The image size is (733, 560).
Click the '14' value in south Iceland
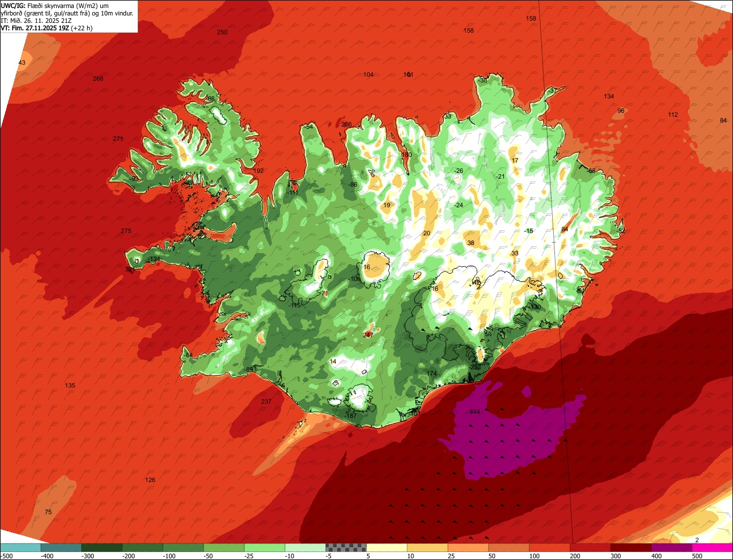(333, 361)
